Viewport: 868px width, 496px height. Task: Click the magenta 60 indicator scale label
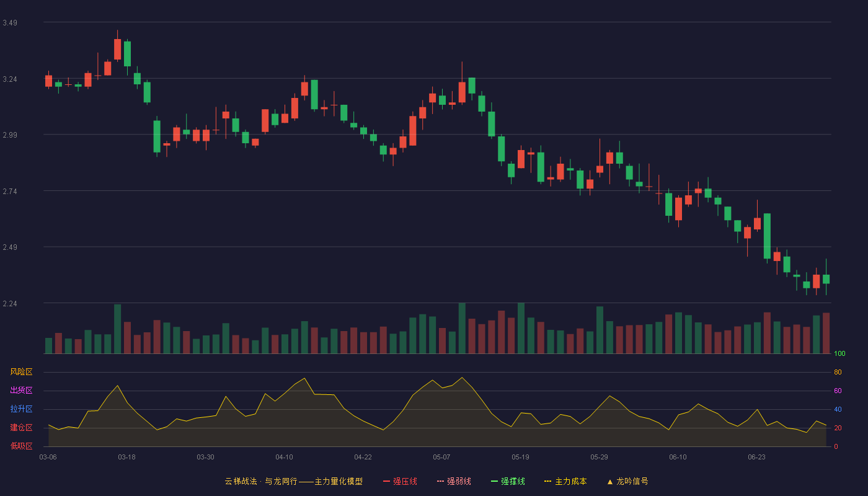(838, 391)
